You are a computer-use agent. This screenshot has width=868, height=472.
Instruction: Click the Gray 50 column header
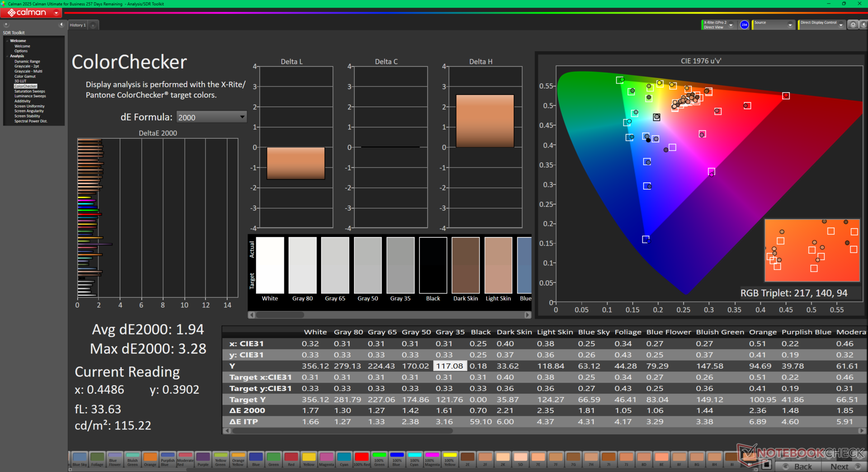pos(416,332)
